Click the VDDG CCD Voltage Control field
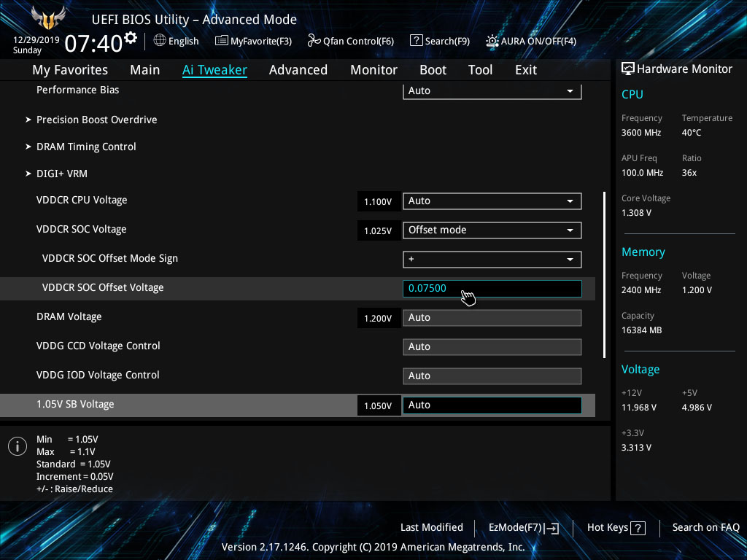The width and height of the screenshot is (747, 560). coord(492,346)
